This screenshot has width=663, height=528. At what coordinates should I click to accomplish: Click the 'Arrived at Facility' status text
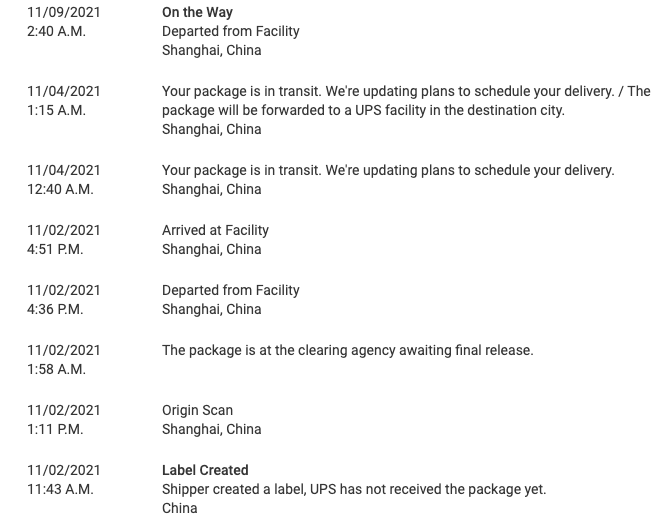[215, 230]
